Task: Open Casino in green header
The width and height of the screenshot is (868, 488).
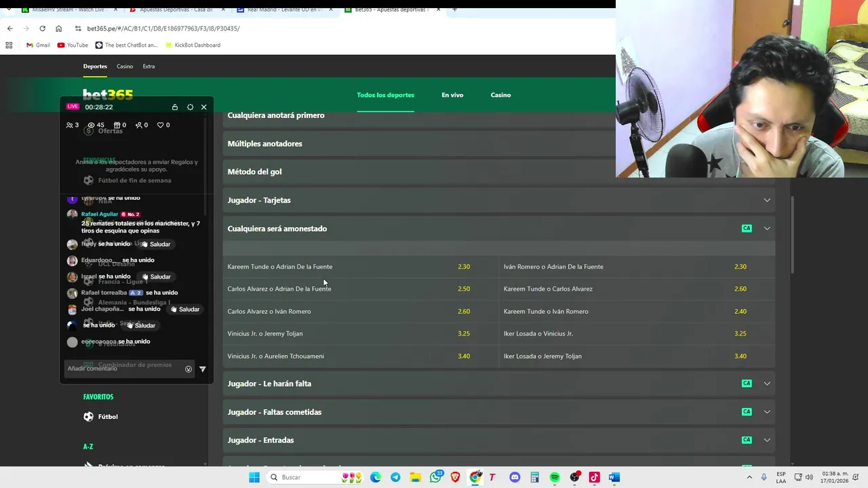Action: [x=500, y=95]
